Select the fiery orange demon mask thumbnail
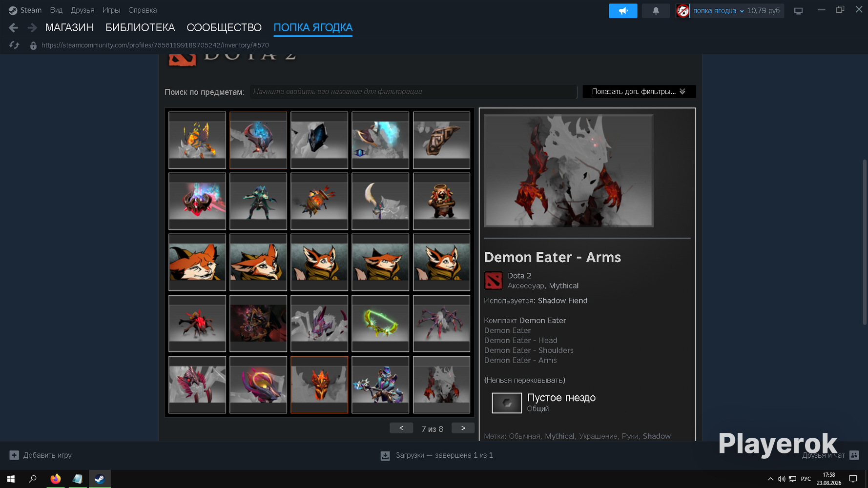 tap(319, 385)
